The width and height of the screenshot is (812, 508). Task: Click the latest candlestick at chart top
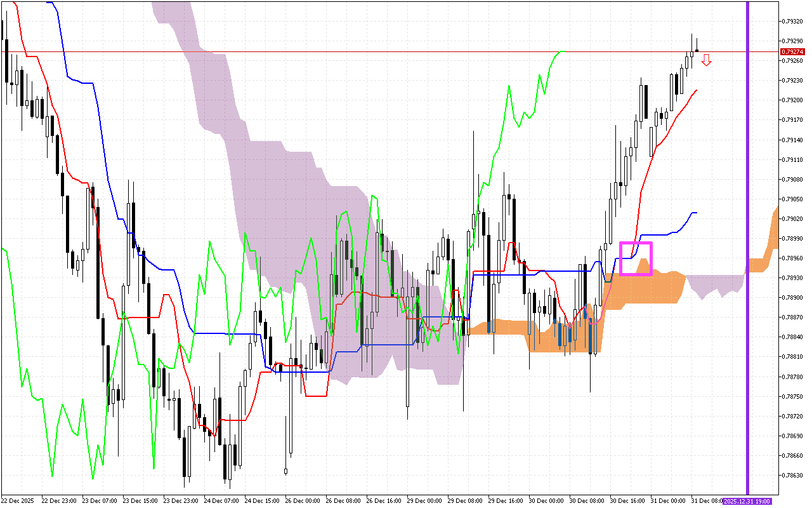coord(697,50)
